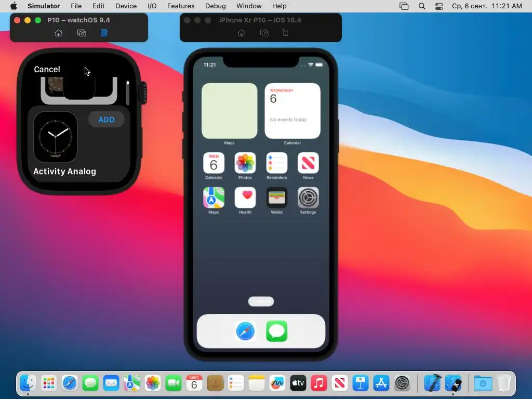Open Safari from the macOS Dock

point(70,383)
